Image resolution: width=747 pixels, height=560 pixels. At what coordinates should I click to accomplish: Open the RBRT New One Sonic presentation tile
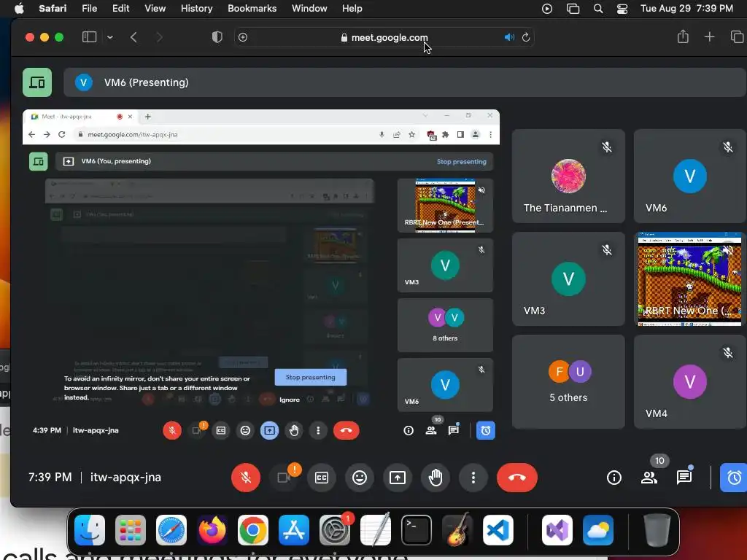[x=690, y=279]
